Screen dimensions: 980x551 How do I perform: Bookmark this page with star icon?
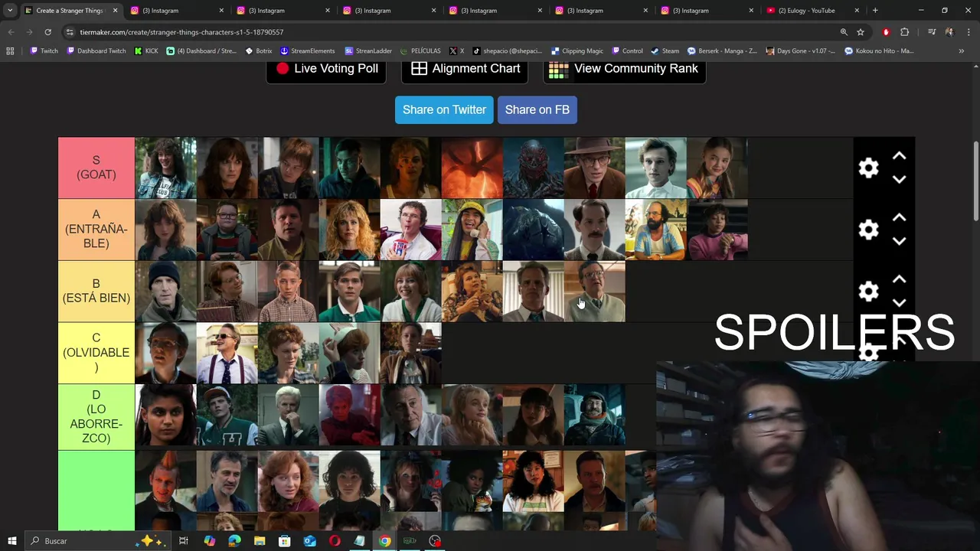point(861,32)
